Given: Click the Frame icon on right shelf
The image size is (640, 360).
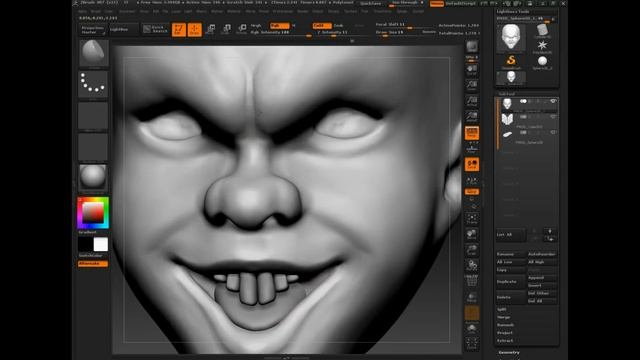Looking at the screenshot, I should (x=472, y=219).
